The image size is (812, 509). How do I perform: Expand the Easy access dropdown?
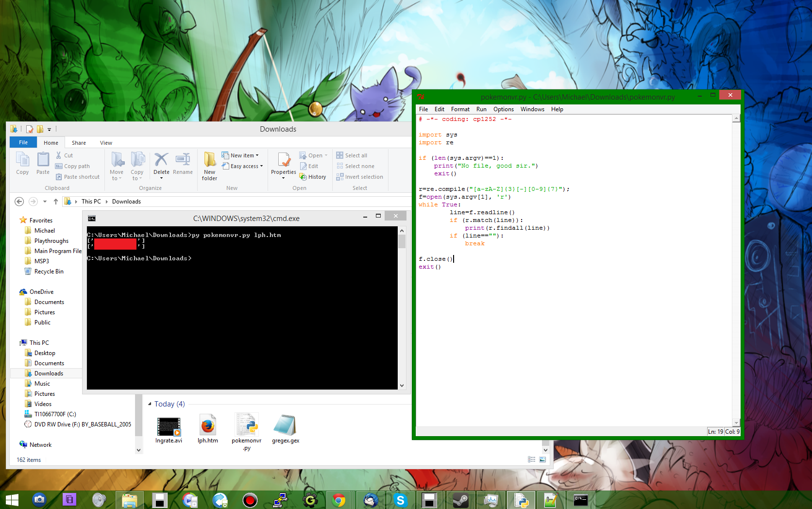[x=242, y=166]
